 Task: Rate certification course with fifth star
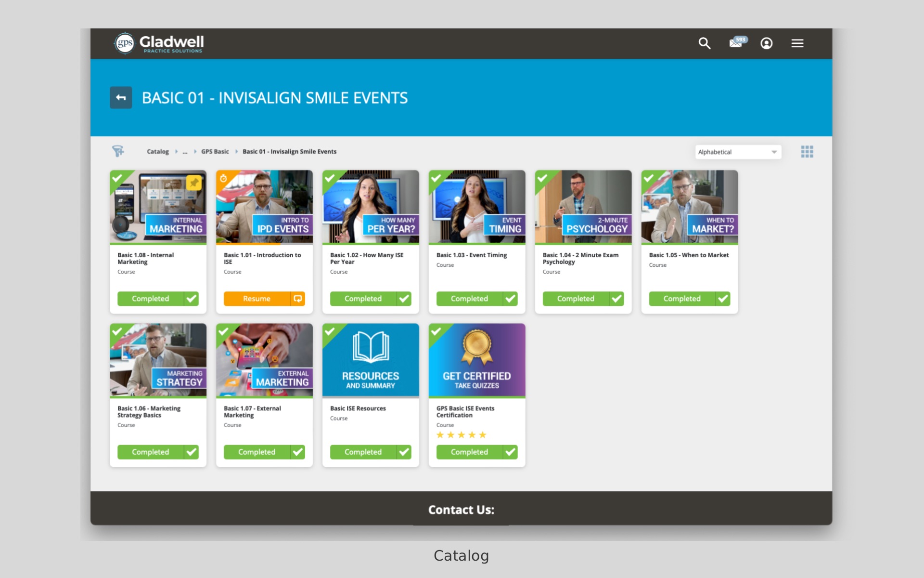[x=483, y=435]
